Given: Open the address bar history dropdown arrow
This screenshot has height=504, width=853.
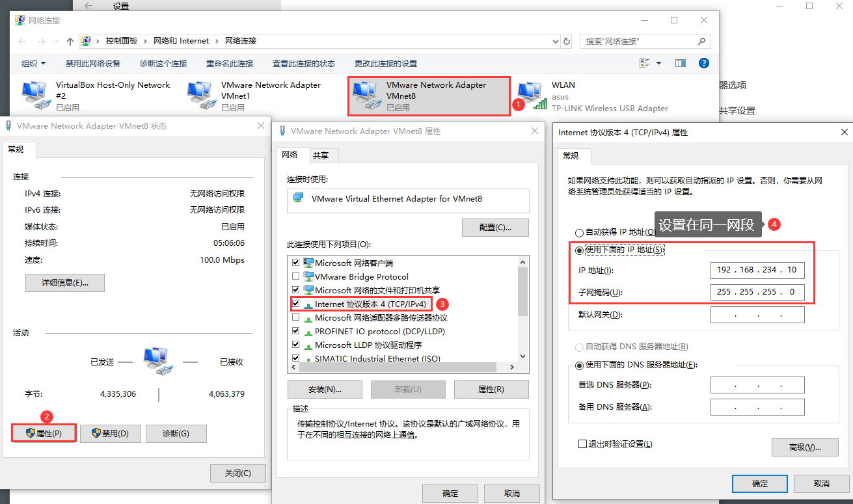Looking at the screenshot, I should coord(554,41).
